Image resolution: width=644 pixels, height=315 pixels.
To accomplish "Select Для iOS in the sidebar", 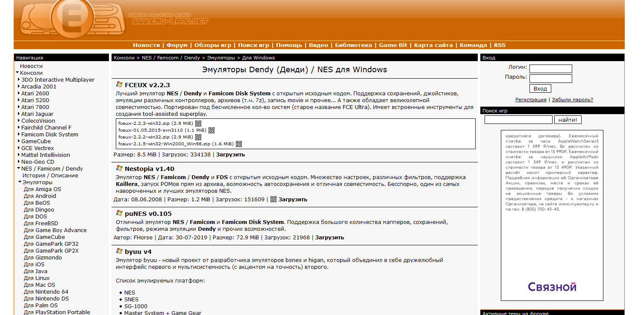I will [x=34, y=264].
